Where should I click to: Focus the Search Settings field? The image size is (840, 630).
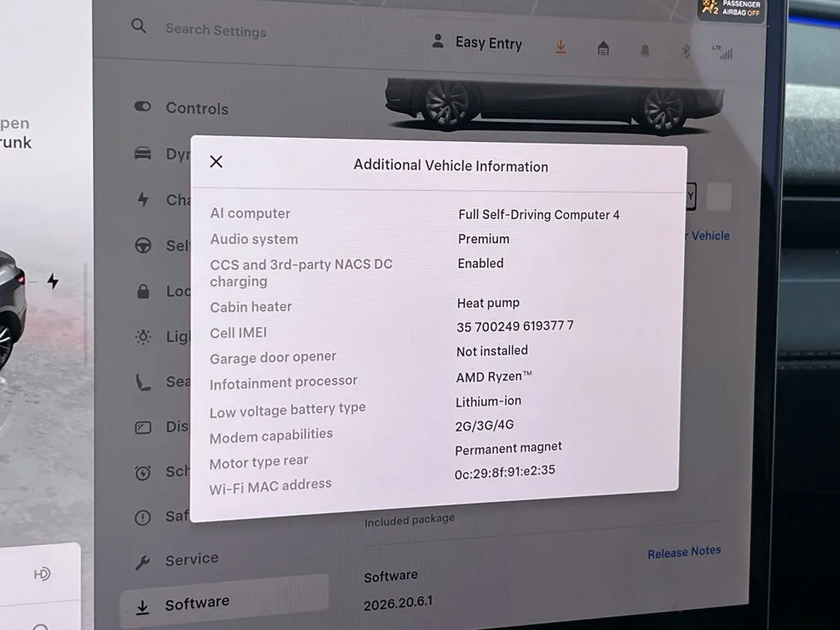[216, 30]
